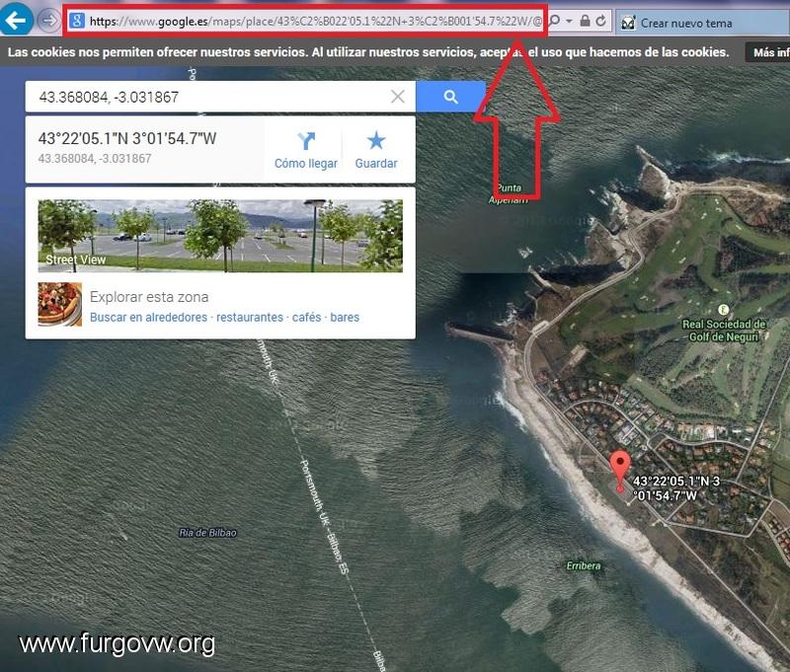
Task: Click the browser back arrow button
Action: (16, 20)
